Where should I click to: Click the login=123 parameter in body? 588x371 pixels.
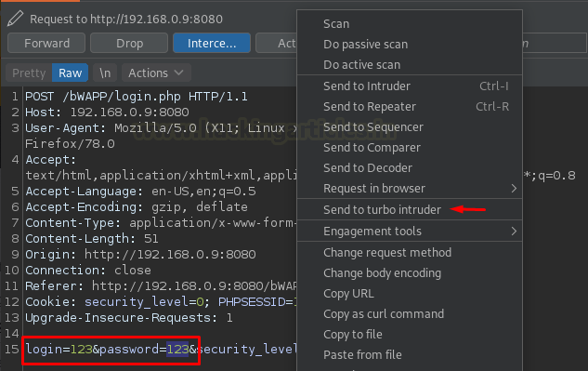[59, 350]
